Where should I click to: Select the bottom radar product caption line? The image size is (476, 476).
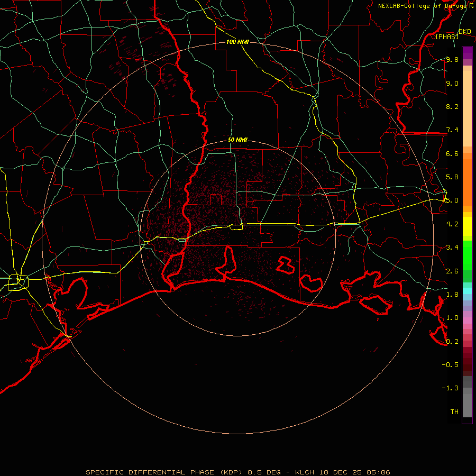coord(238,472)
